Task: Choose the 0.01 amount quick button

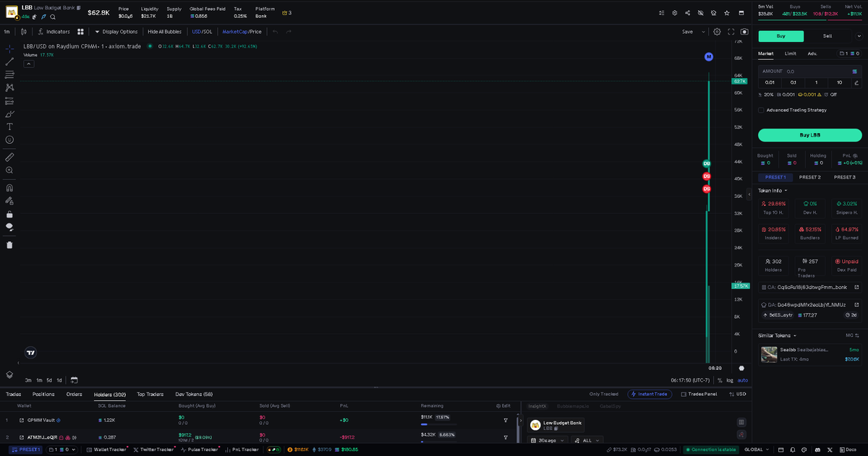Action: click(770, 82)
